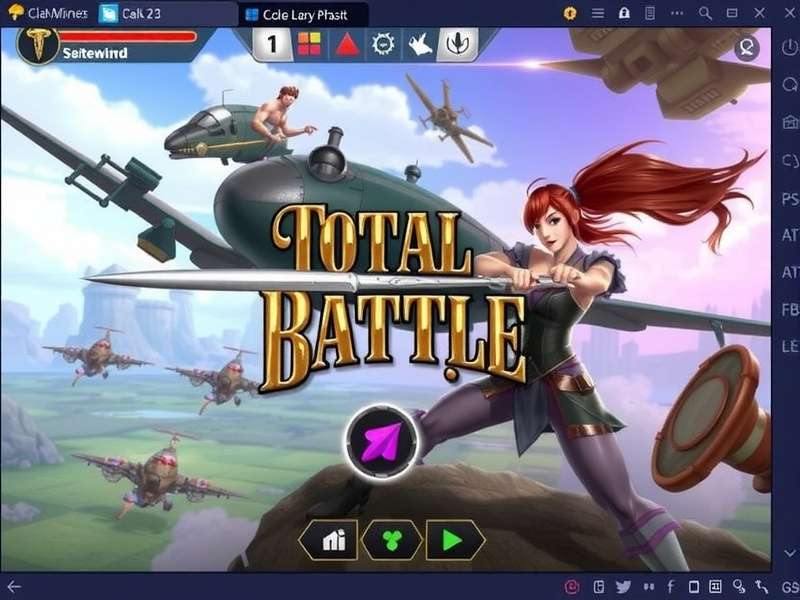Click the back arrow in bottom bar
Viewport: 800px width, 600px height.
14,587
